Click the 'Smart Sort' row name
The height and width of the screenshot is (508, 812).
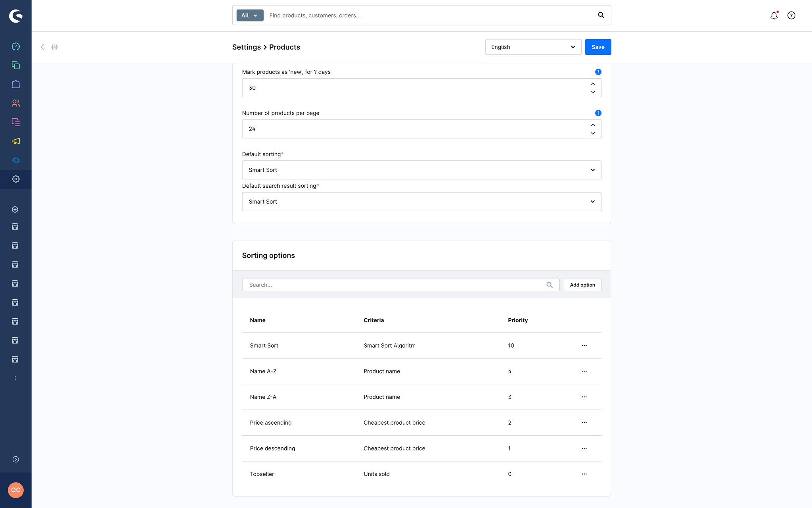point(264,346)
